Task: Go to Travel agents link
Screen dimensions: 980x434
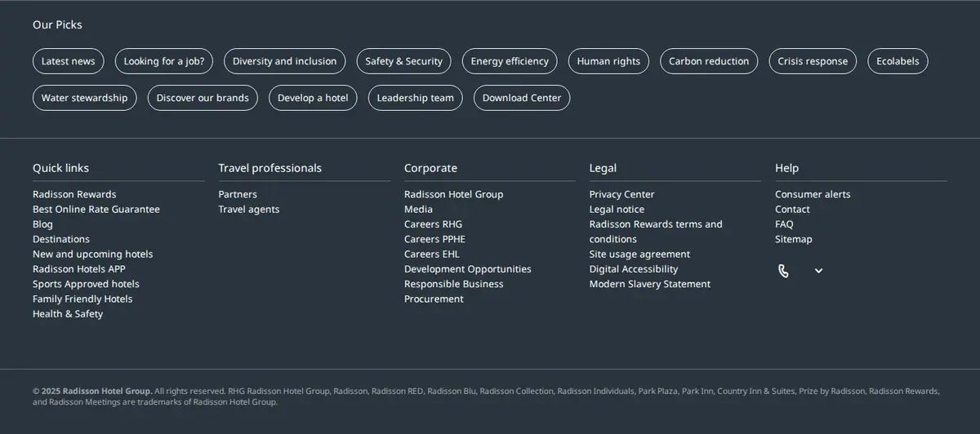Action: (249, 210)
